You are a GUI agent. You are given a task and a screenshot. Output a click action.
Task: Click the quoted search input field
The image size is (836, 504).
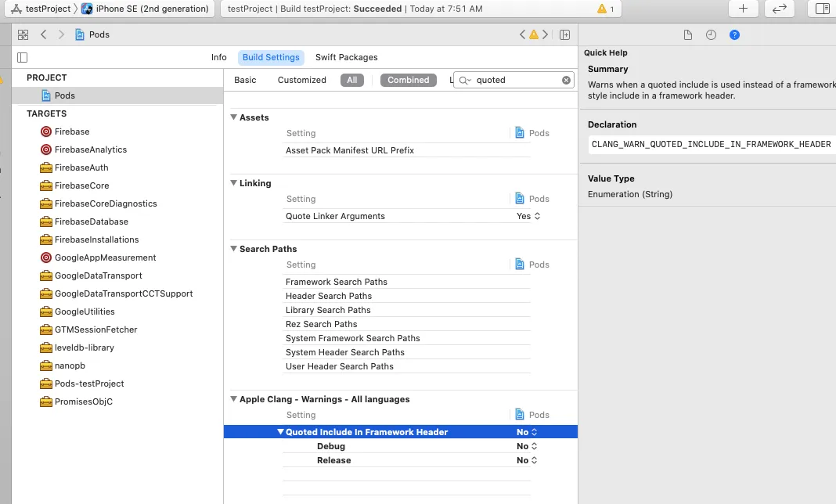pyautogui.click(x=516, y=80)
